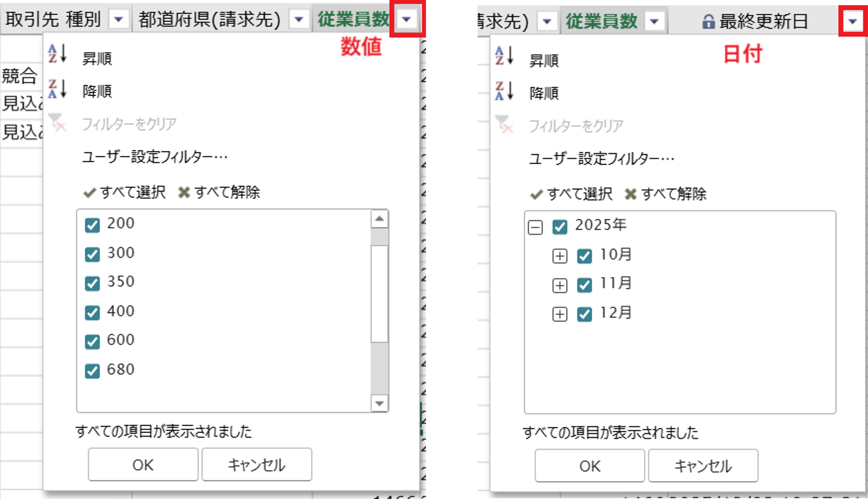Open ユーザー設定フィルター in left panel
The image size is (868, 499).
(x=155, y=158)
